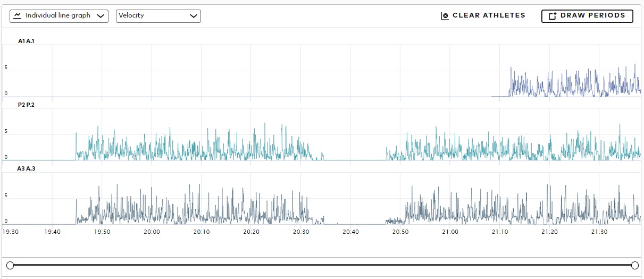Expand the Velocity metric dropdown
The image size is (644, 279).
(158, 16)
